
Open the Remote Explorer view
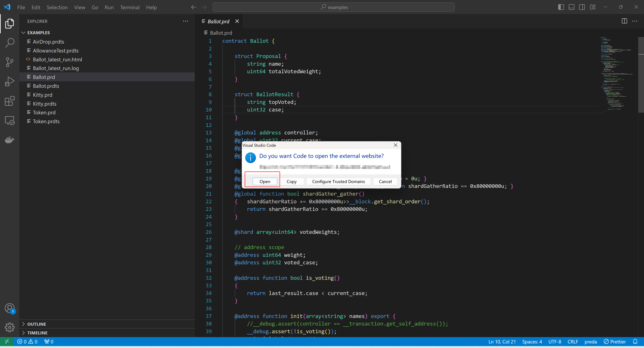(x=10, y=120)
